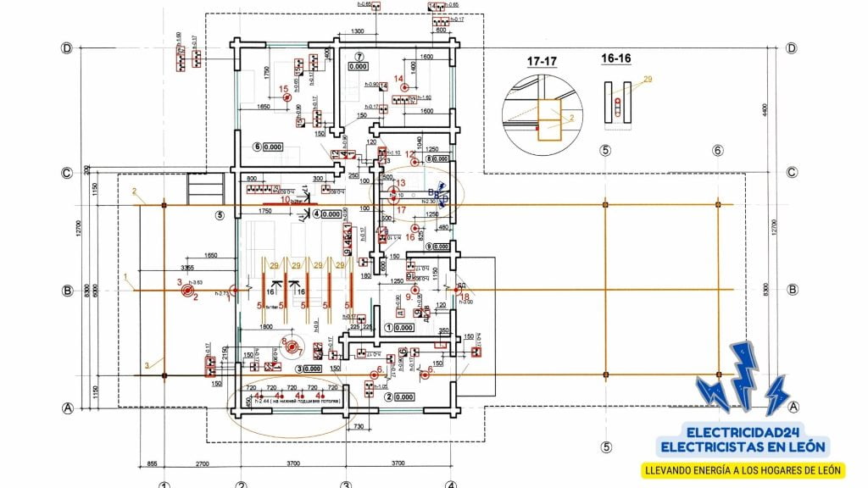Click grid axis marker C at left edge
This screenshot has width=868, height=488.
pyautogui.click(x=65, y=173)
